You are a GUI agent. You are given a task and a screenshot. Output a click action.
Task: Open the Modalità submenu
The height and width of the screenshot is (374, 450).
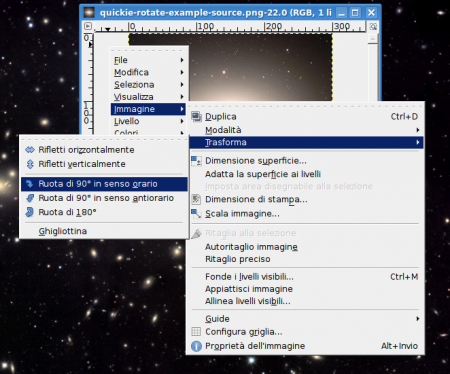(x=305, y=130)
